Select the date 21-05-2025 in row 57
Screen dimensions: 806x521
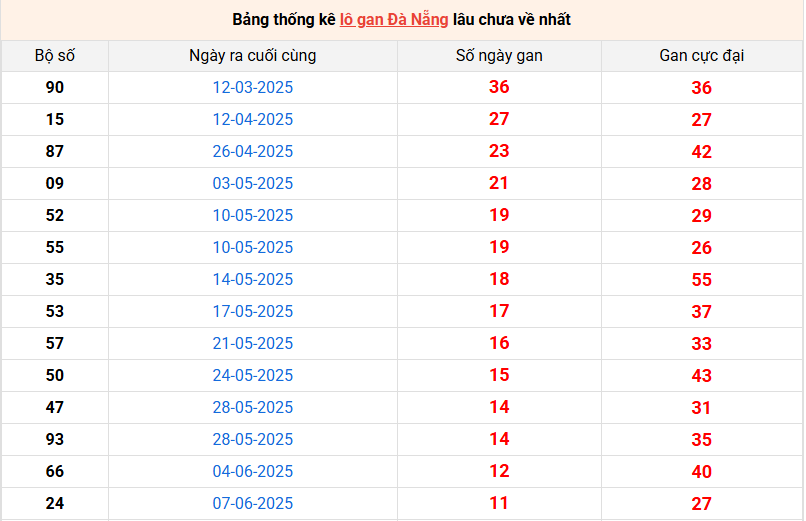253,344
